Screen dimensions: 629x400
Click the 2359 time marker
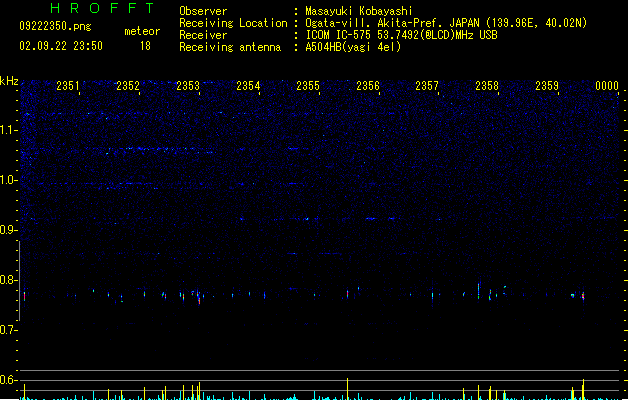coord(547,86)
